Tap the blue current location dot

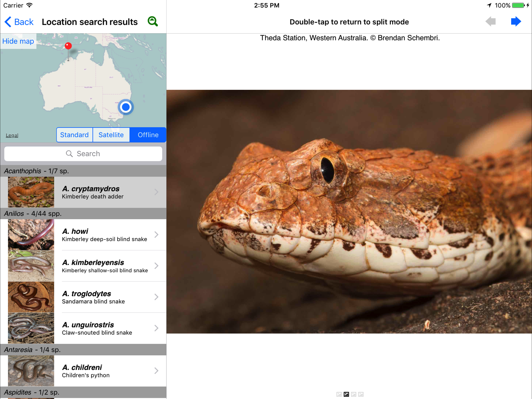click(x=126, y=107)
